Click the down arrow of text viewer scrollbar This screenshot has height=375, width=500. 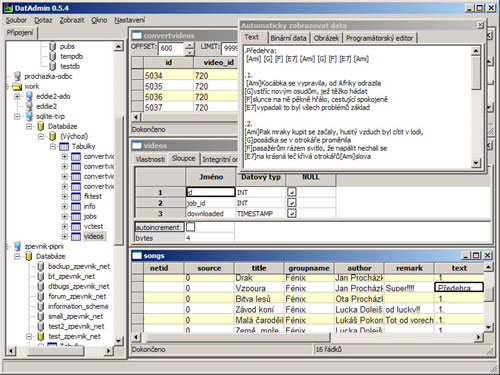[x=476, y=163]
